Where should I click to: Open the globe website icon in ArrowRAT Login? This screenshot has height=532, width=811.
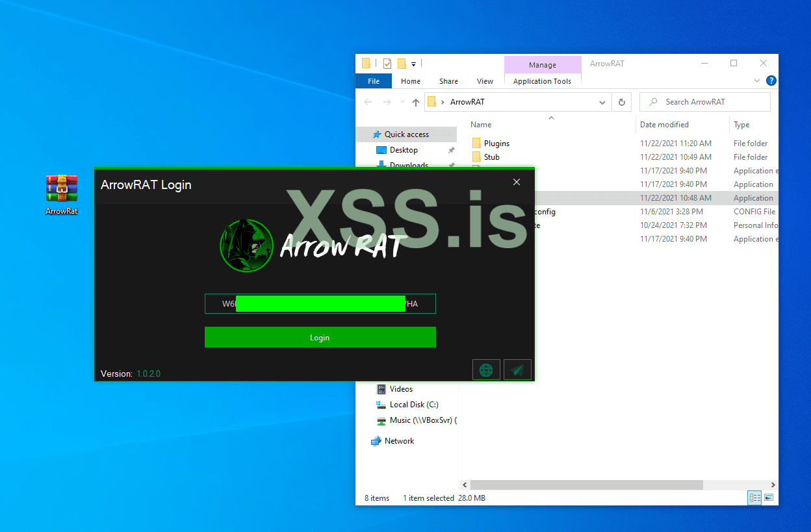click(486, 370)
